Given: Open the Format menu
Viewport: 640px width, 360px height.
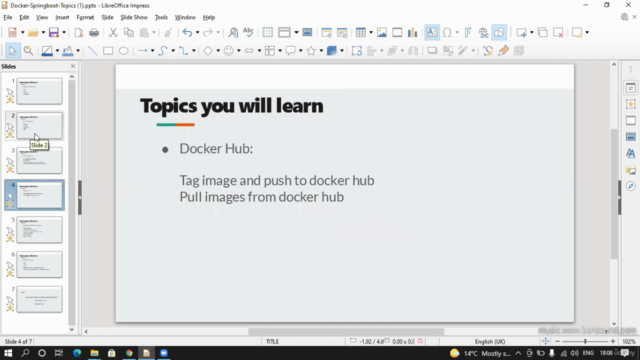Looking at the screenshot, I should pos(85,17).
